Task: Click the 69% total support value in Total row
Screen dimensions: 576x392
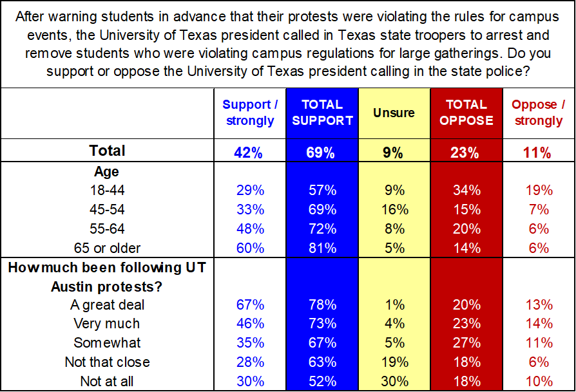Action: [322, 153]
